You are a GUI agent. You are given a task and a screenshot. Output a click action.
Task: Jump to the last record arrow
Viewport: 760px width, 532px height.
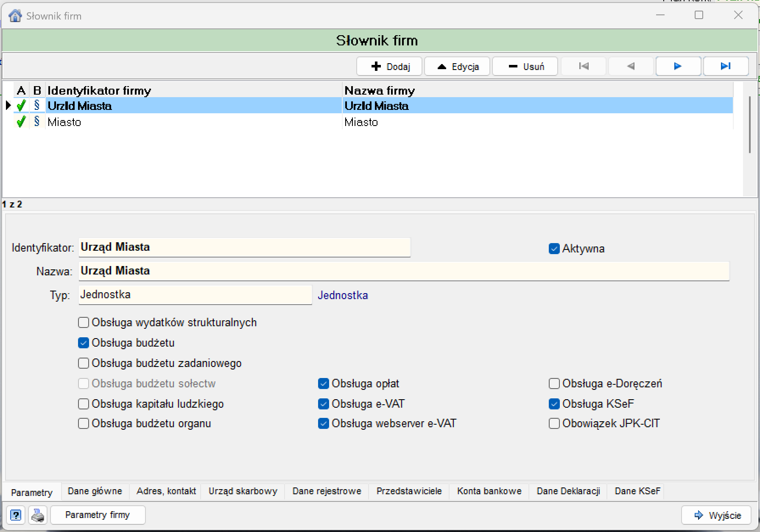point(726,66)
